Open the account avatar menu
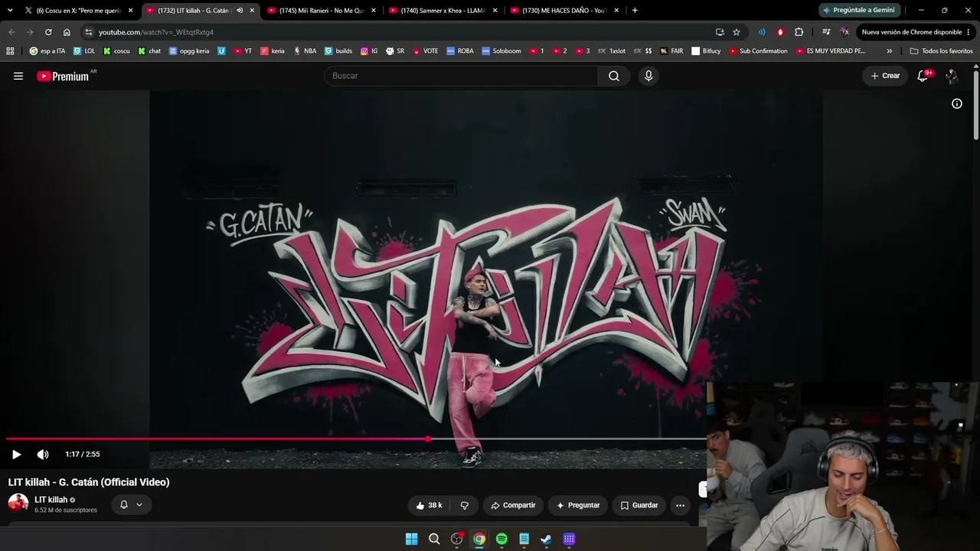 coord(952,76)
